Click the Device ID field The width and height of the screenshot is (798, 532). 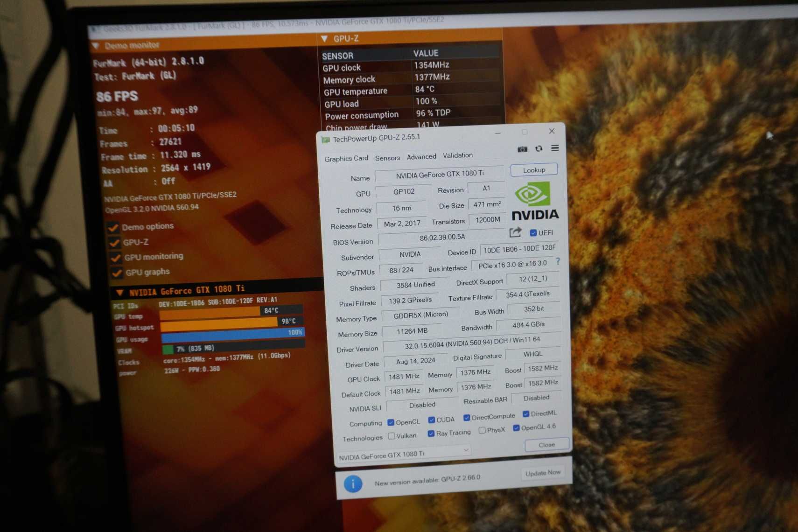pyautogui.click(x=519, y=249)
